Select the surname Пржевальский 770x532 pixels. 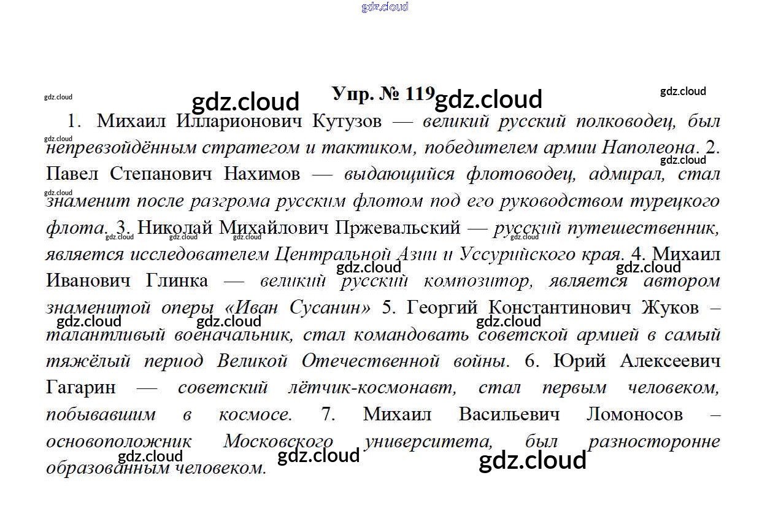[x=398, y=228]
